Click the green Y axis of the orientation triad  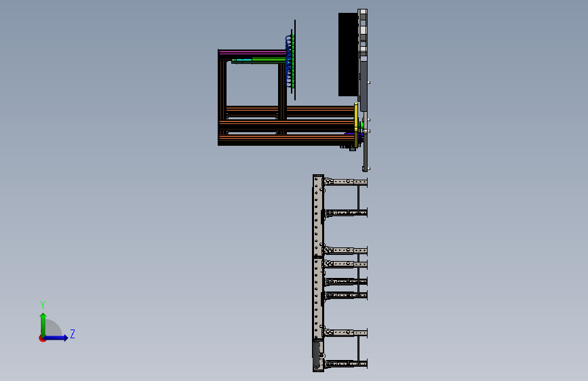(43, 325)
